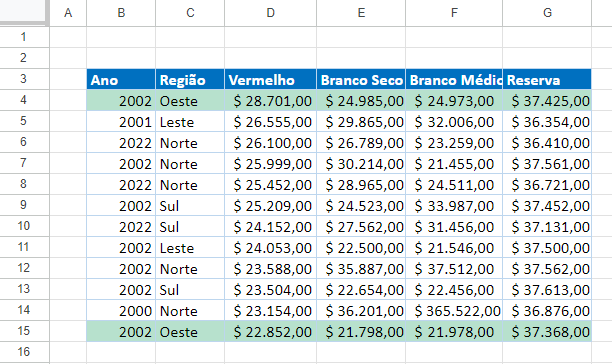Select column B header
Image resolution: width=612 pixels, height=364 pixels.
121,13
